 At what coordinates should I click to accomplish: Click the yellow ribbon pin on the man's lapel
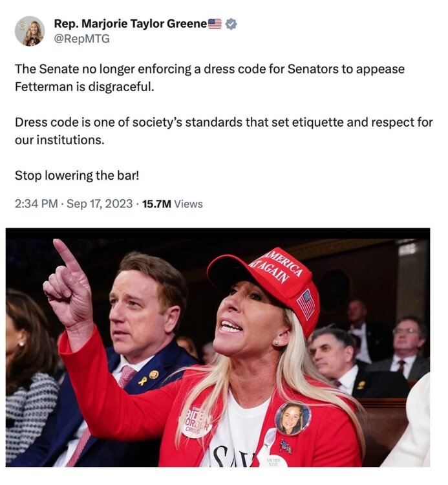pos(142,381)
